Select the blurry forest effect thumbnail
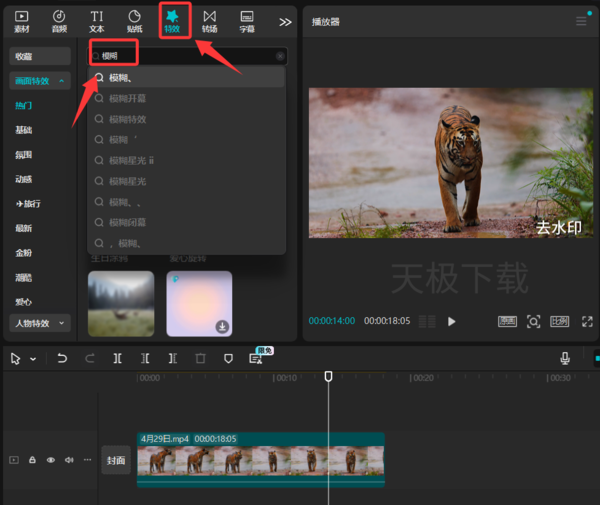 coord(121,303)
